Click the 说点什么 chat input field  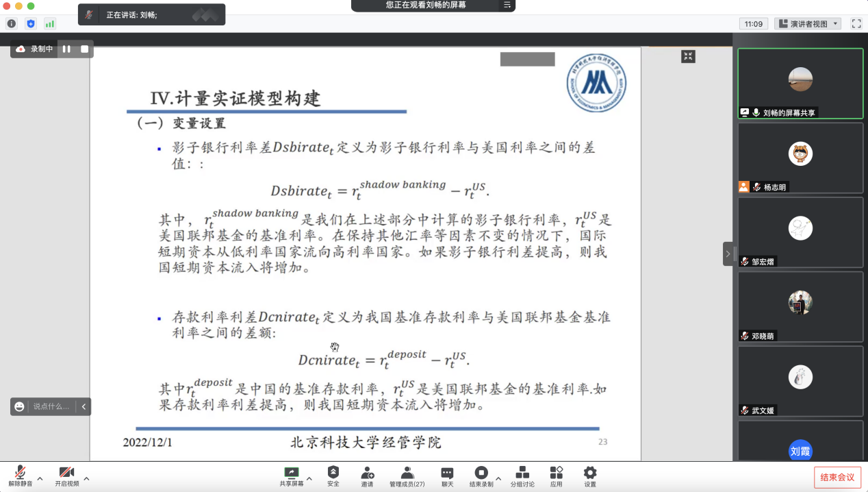[x=51, y=406]
